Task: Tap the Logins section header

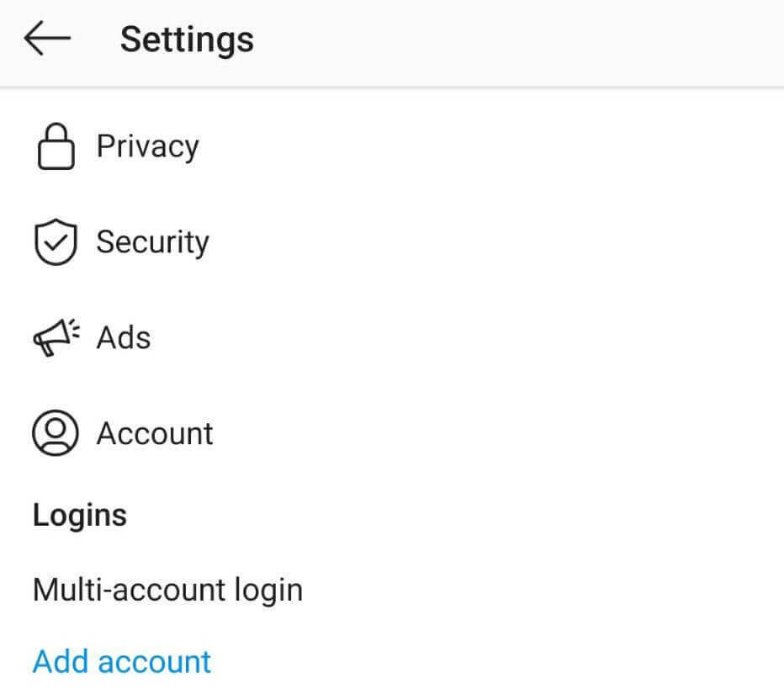Action: pyautogui.click(x=80, y=514)
